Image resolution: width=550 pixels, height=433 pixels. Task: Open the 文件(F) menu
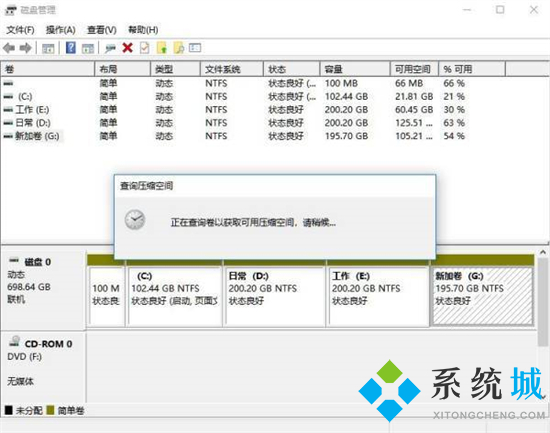(20, 30)
